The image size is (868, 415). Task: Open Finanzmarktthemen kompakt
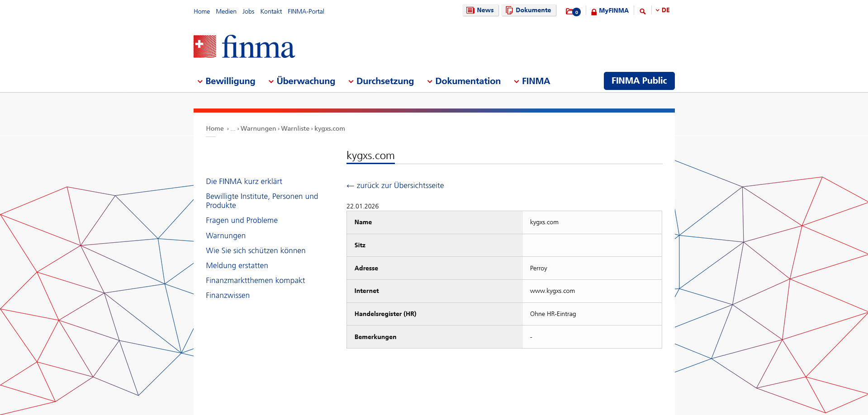click(255, 280)
